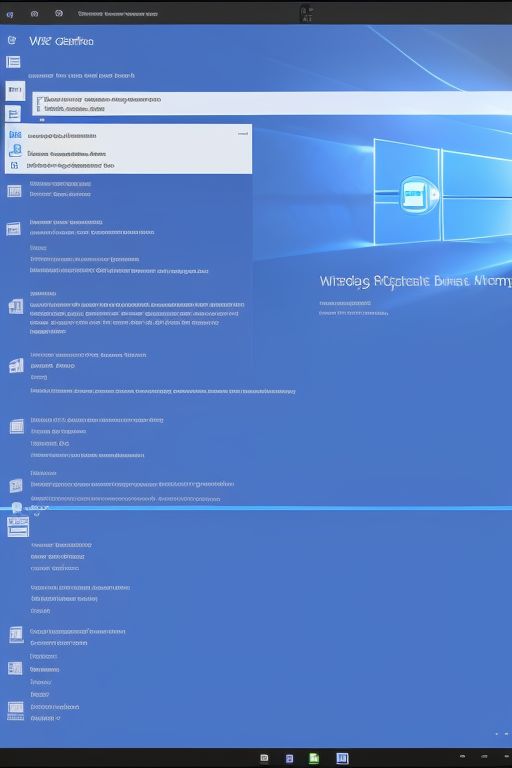Image resolution: width=512 pixels, height=768 pixels.
Task: Select the first row icon in the light popup panel
Action: pos(15,134)
